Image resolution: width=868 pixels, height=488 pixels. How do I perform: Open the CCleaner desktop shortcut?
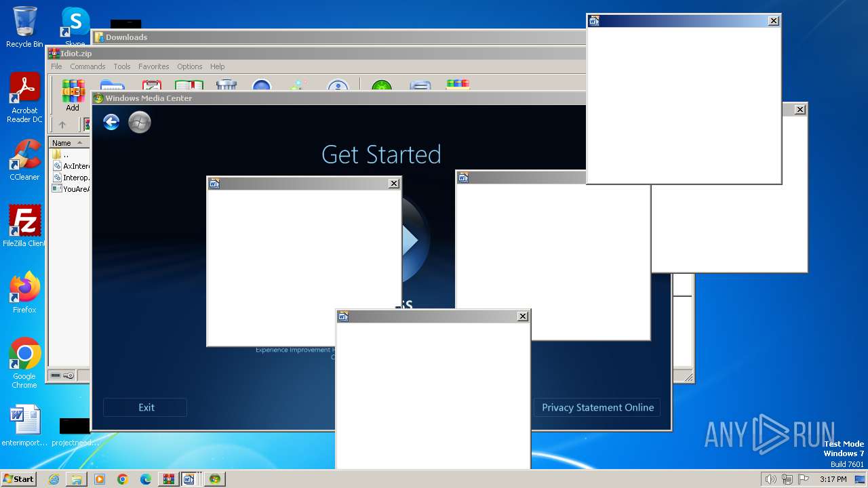(x=24, y=160)
